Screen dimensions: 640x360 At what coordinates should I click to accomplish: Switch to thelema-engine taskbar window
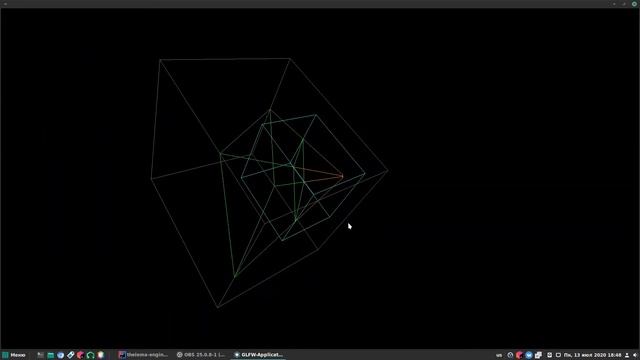[143, 355]
